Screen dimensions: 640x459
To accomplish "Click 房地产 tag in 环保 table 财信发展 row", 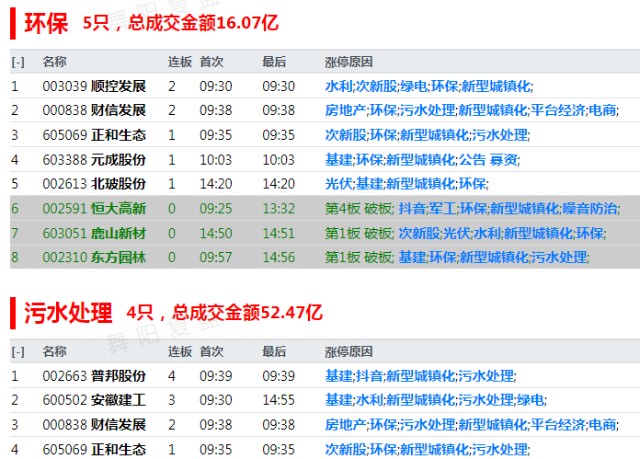I will [346, 110].
